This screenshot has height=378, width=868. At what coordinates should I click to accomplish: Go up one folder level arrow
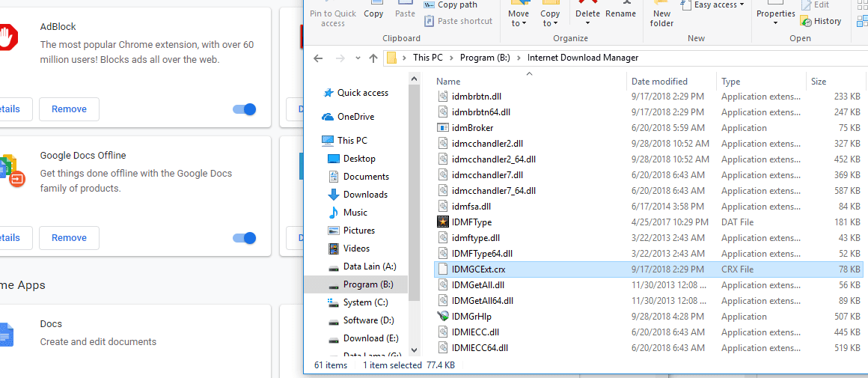(x=373, y=58)
